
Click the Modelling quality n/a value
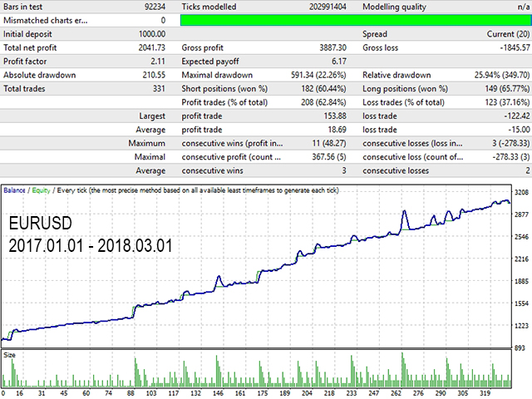524,7
